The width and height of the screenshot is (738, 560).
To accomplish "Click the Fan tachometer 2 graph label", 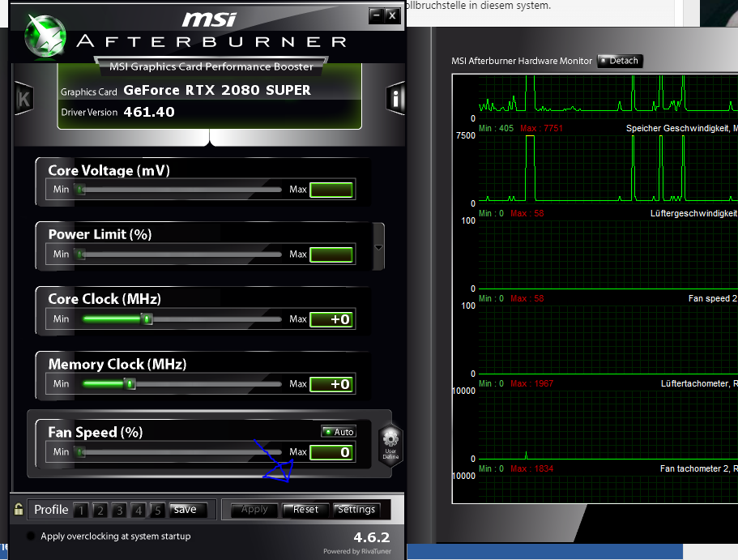I will tap(698, 468).
